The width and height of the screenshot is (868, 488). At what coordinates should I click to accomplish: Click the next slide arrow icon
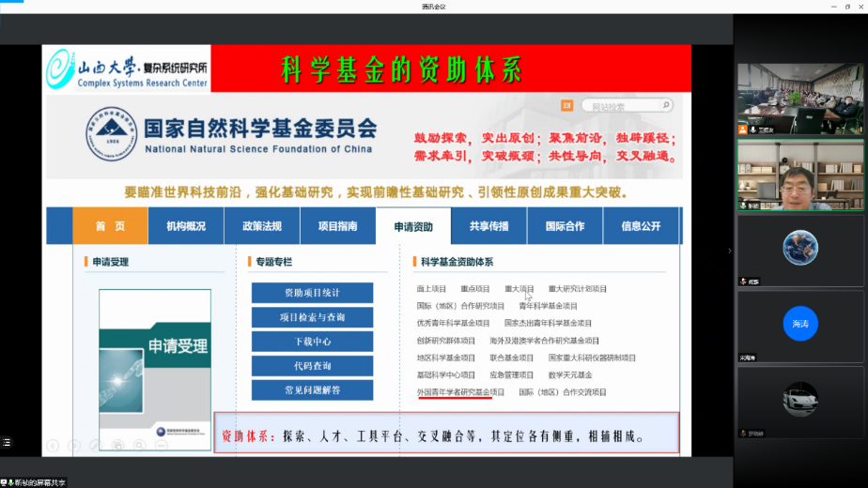[72, 445]
